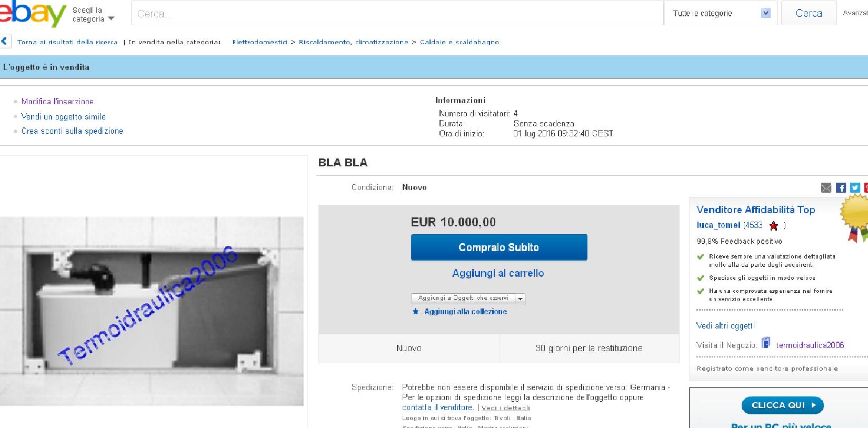
Task: Open the Elettrodomestici breadcrumb category
Action: pos(260,42)
